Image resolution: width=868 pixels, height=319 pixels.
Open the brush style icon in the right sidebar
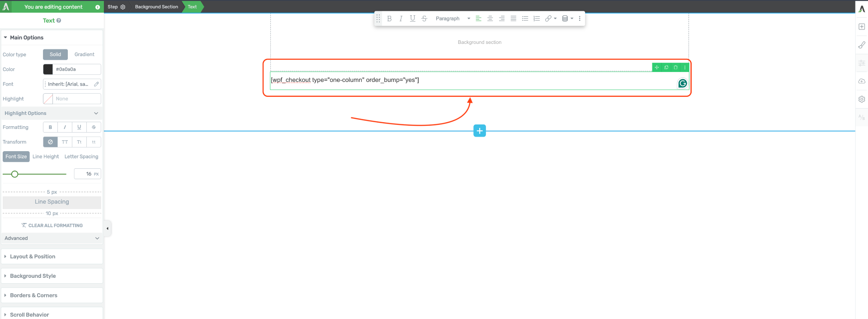[x=862, y=45]
